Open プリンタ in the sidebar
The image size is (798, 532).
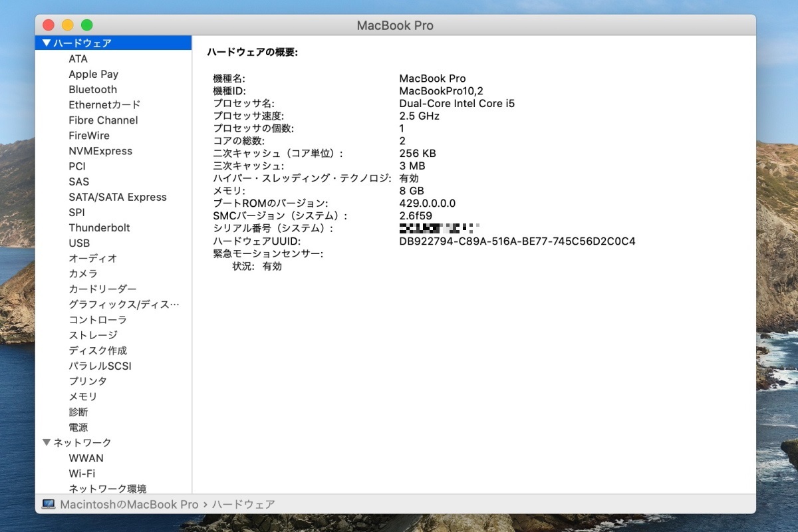click(88, 381)
